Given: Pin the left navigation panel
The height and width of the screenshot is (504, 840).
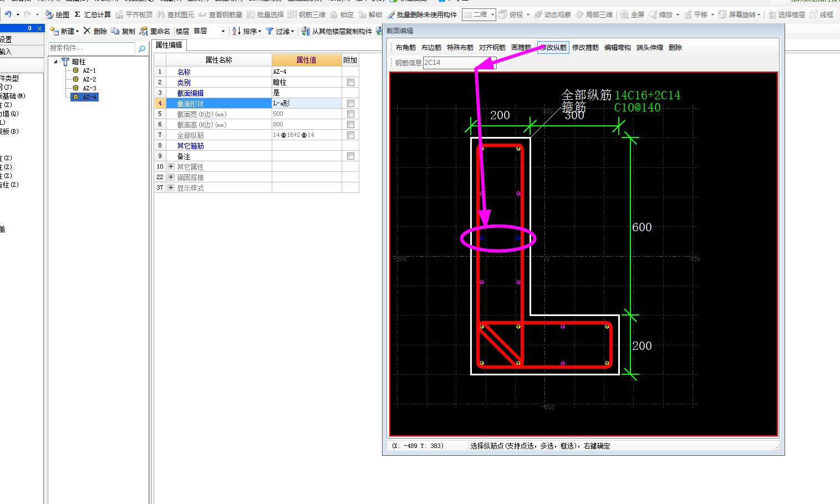Looking at the screenshot, I should 30,28.
